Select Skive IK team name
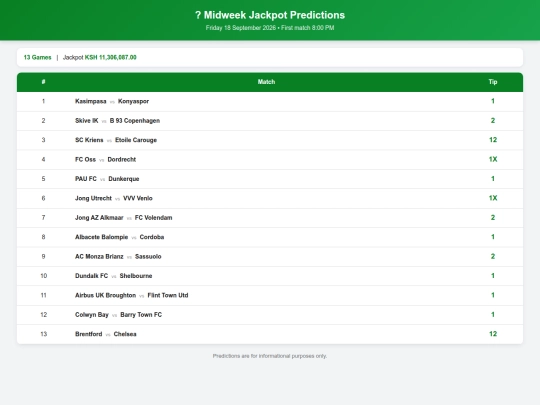This screenshot has width=540, height=405. coord(86,121)
